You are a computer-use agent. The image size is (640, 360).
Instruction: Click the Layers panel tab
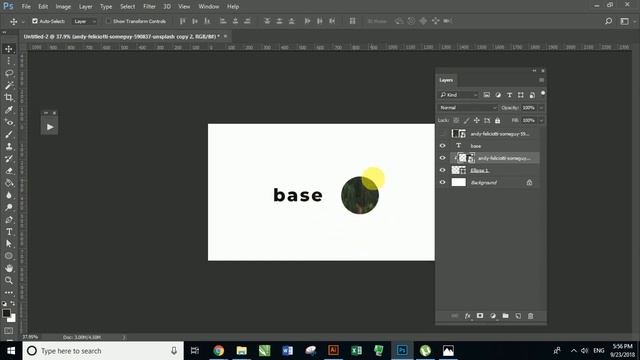click(446, 80)
